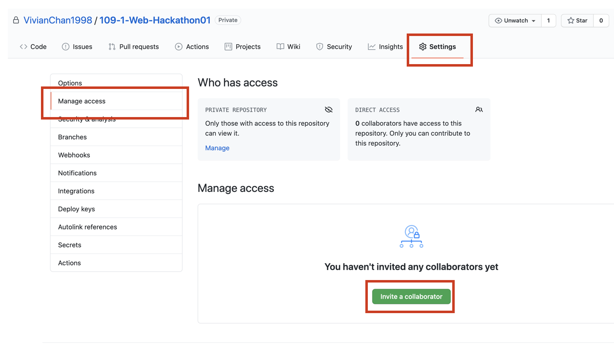Click the Private badge label
Screen dimensions: 614x364
pos(228,20)
